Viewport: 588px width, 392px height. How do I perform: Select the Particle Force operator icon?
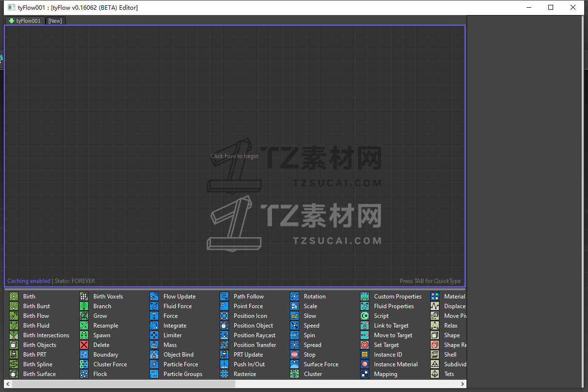(x=154, y=364)
